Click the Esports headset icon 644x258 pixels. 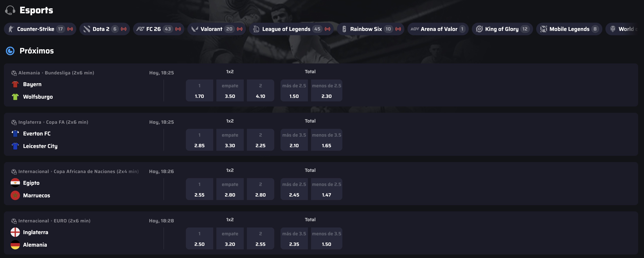10,10
